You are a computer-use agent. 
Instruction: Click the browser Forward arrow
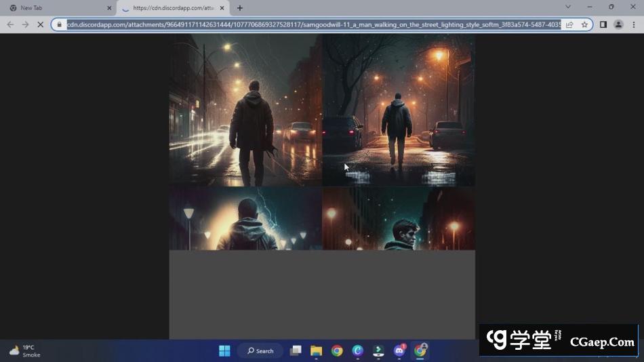coord(25,24)
